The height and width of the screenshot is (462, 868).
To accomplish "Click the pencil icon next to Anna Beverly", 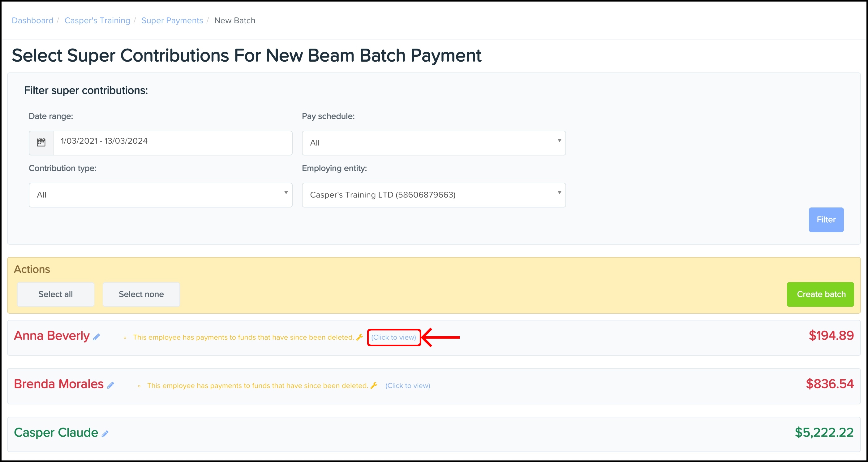I will 97,337.
